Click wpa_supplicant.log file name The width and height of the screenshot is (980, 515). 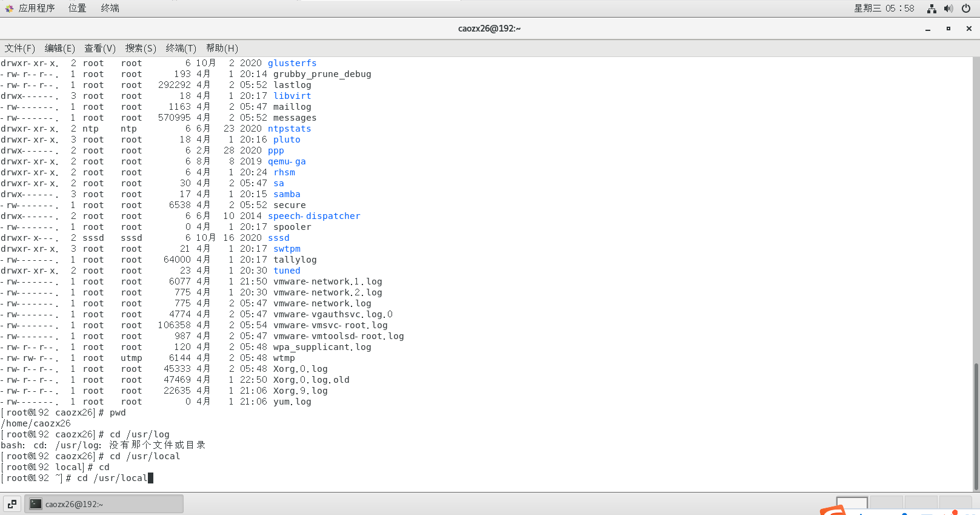(x=322, y=347)
